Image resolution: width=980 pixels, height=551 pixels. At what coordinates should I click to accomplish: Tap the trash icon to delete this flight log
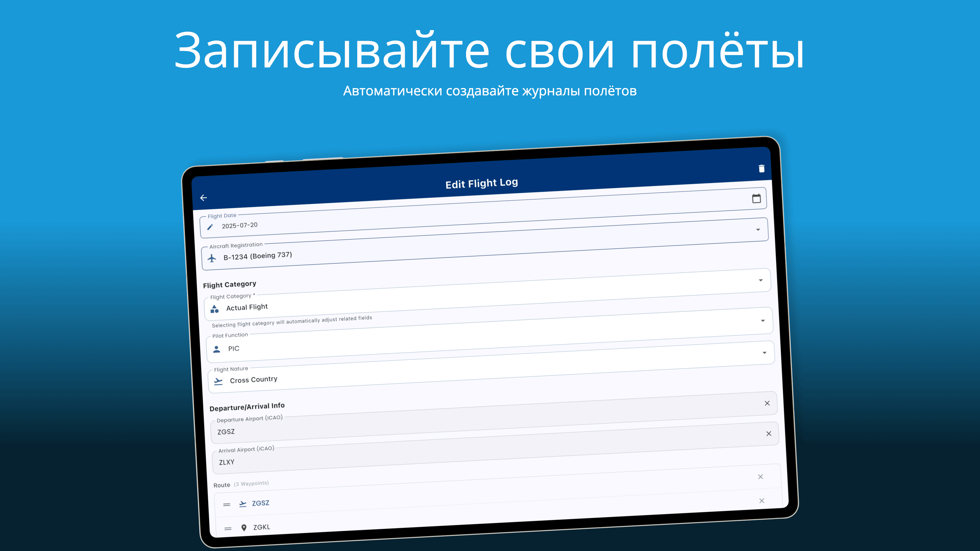click(762, 168)
